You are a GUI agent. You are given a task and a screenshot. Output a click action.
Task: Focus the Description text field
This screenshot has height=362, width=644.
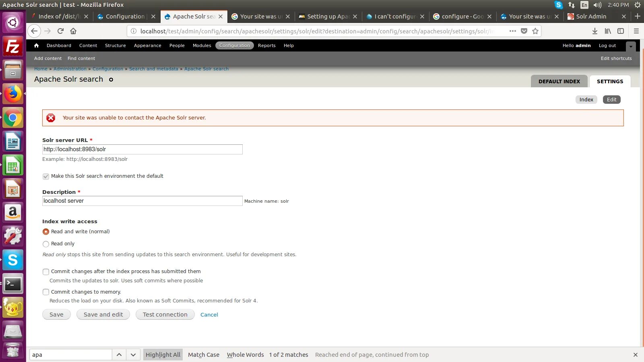point(142,201)
